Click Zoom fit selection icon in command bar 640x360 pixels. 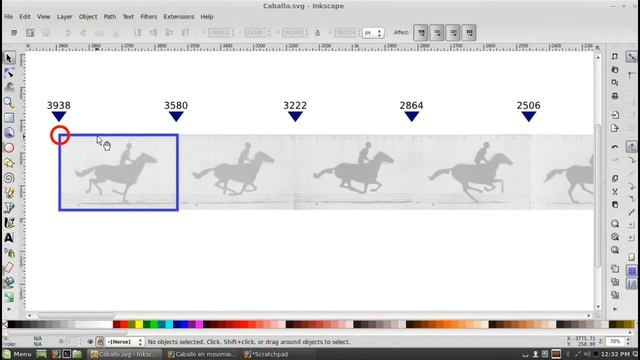(x=615, y=224)
